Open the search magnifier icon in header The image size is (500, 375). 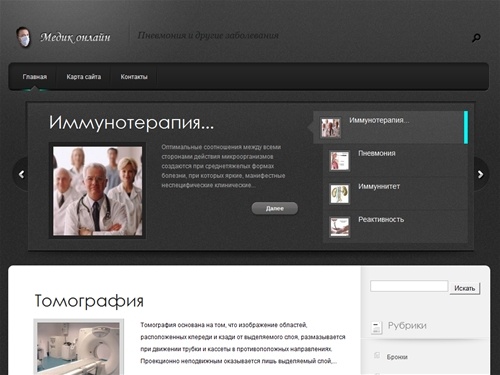(x=476, y=38)
